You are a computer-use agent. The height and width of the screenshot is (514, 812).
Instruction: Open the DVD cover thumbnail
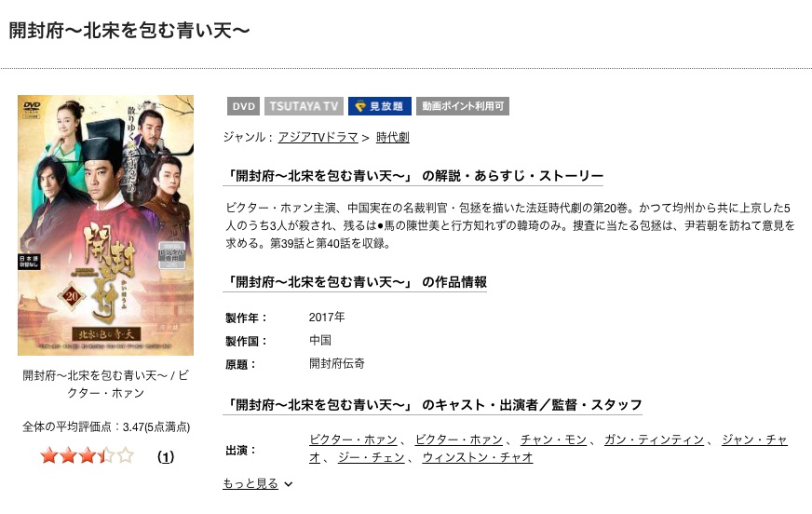pos(105,225)
